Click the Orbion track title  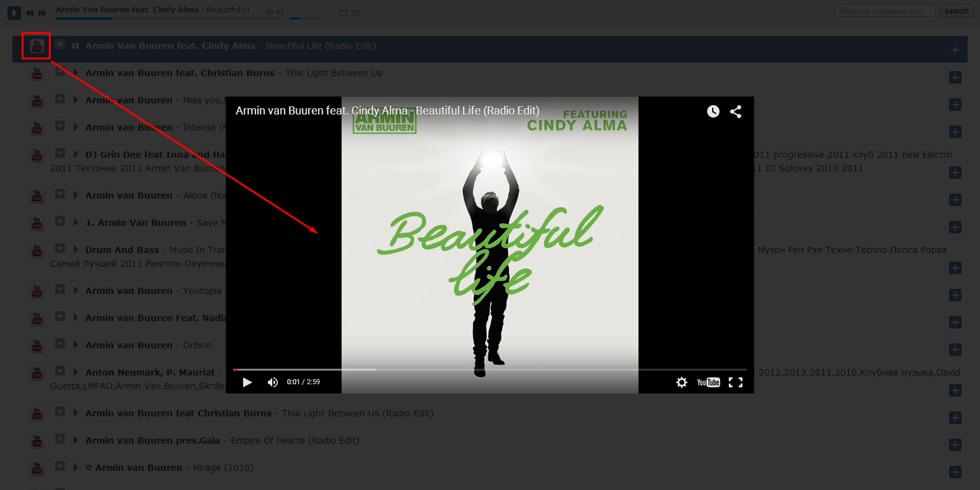(197, 345)
